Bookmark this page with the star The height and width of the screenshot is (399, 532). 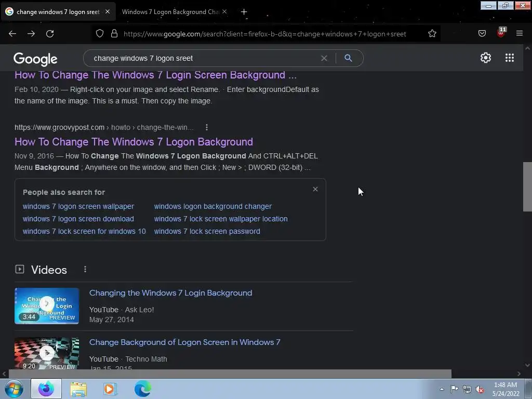coord(432,34)
